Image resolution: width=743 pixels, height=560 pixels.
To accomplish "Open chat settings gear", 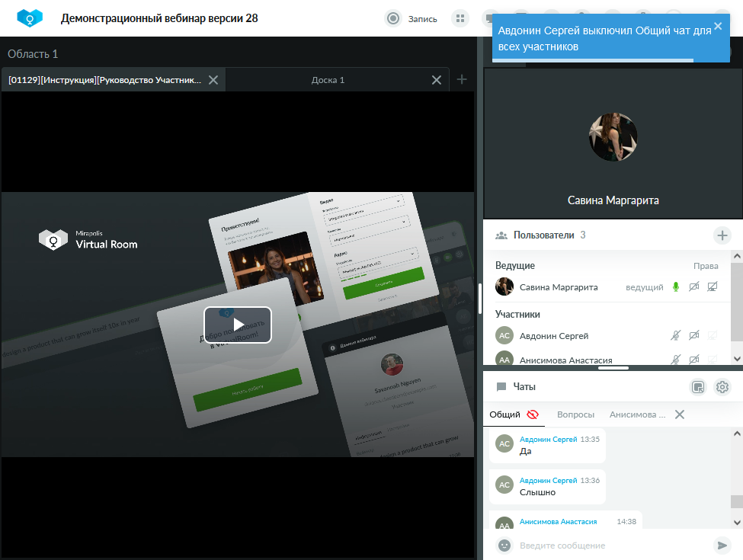I will click(x=722, y=387).
